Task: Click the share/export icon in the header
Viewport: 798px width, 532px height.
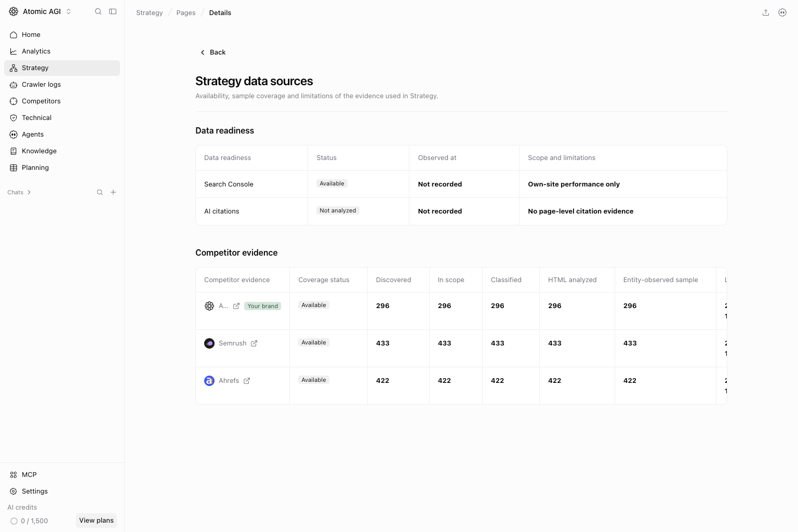Action: pos(766,12)
